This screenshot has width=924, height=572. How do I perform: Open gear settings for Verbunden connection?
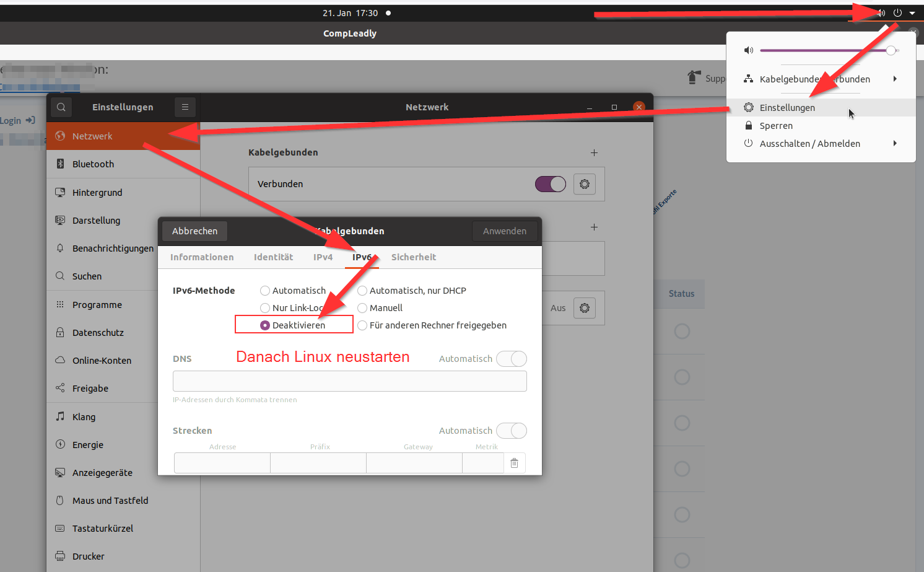(584, 184)
